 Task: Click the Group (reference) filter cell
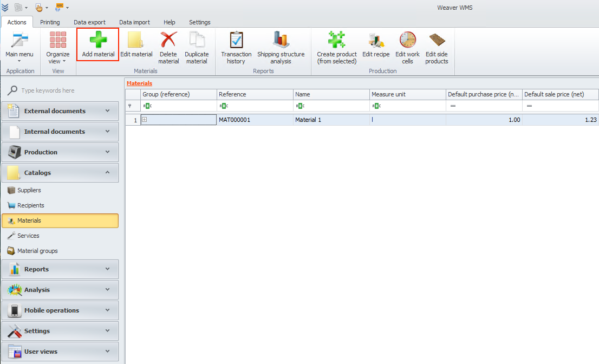(179, 106)
